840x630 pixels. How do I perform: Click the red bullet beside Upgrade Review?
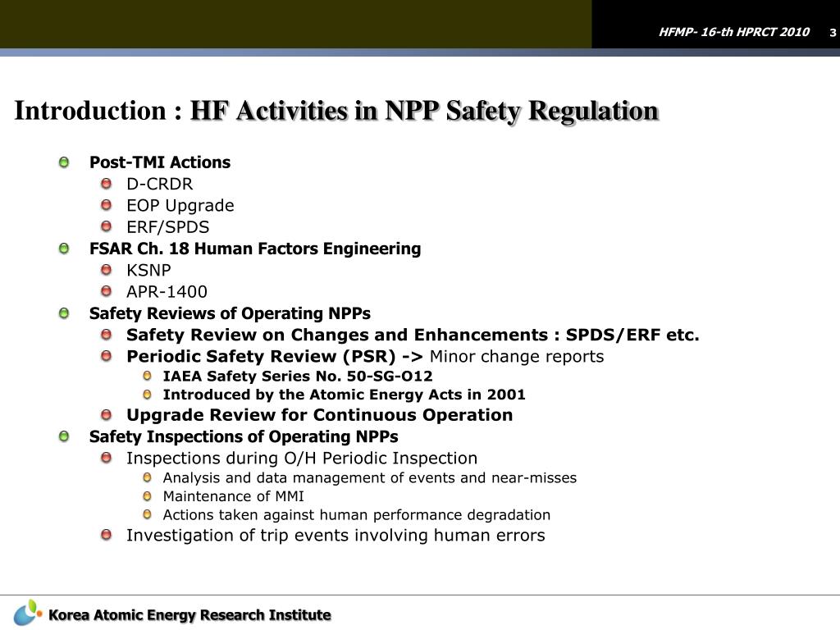(x=106, y=414)
